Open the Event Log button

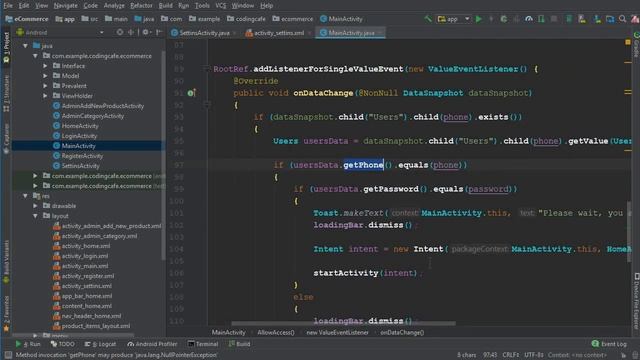coord(609,344)
